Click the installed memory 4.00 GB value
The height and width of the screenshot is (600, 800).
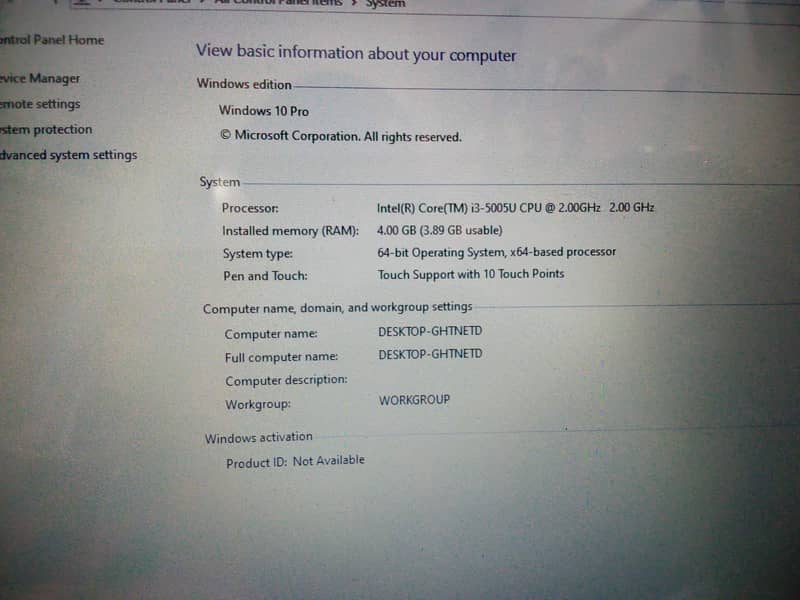[440, 231]
